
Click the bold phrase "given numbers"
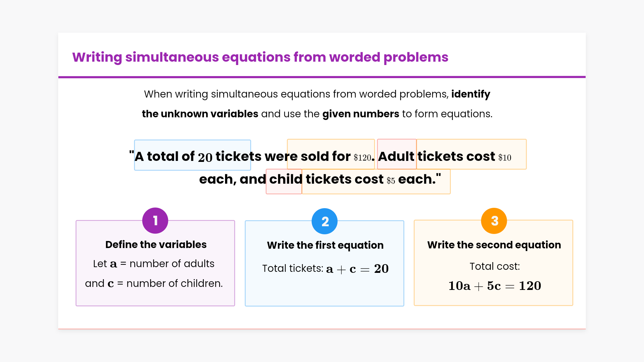point(361,114)
